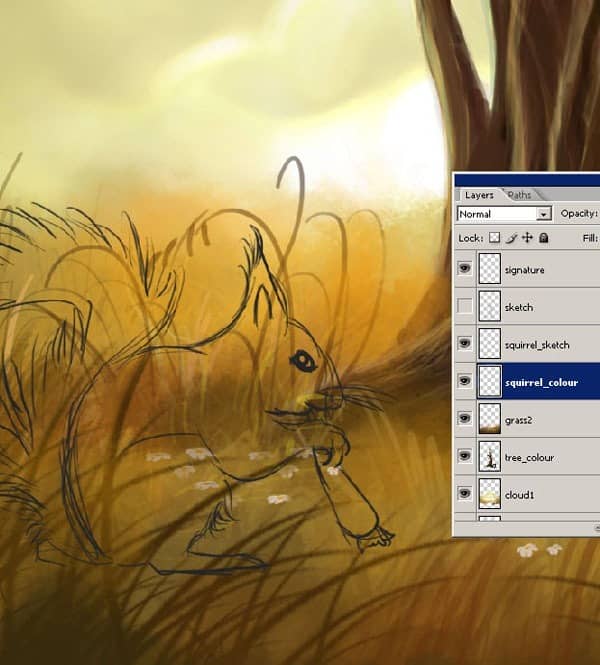Select the tree_colour layer thumbnail
This screenshot has width=600, height=665.
click(490, 456)
